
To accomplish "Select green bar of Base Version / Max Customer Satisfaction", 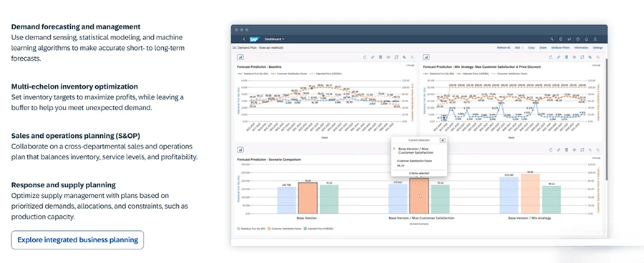I will [x=440, y=199].
